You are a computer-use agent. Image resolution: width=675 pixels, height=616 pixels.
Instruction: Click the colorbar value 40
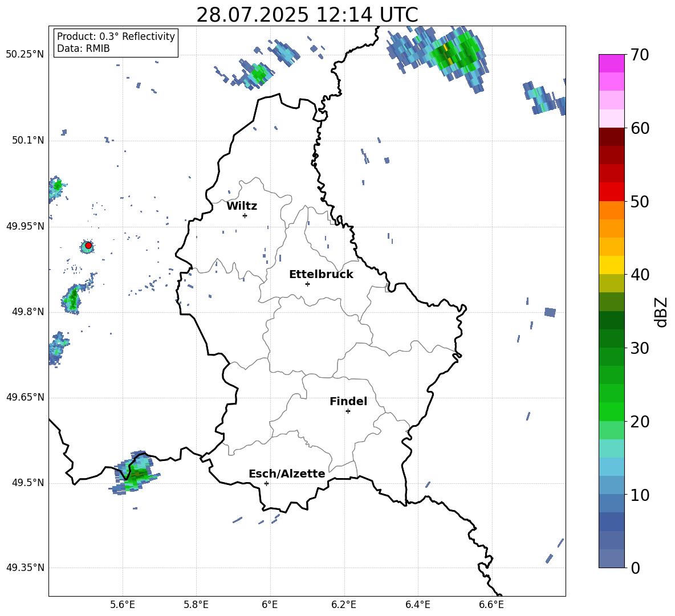639,275
